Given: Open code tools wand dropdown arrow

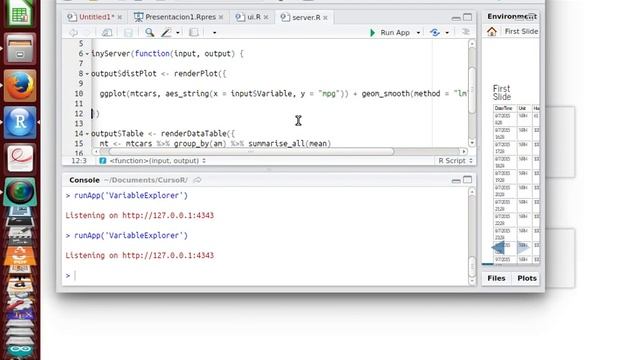Looking at the screenshot, I should click(178, 33).
